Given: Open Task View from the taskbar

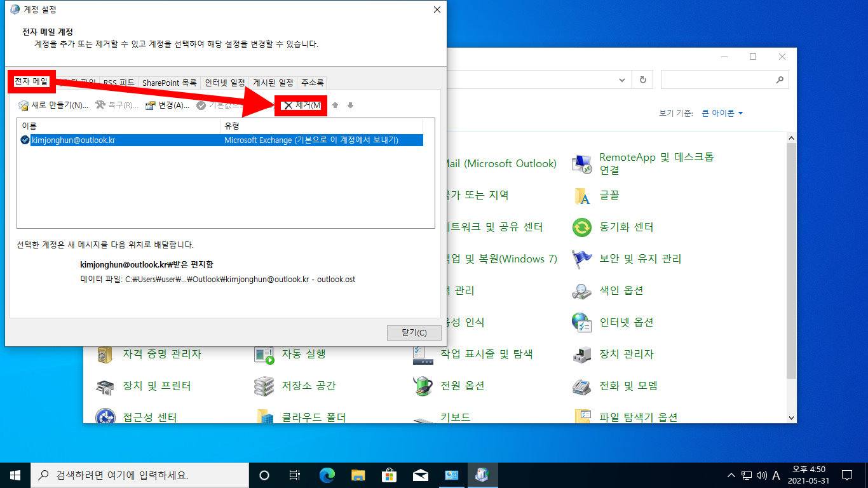Looking at the screenshot, I should point(295,475).
